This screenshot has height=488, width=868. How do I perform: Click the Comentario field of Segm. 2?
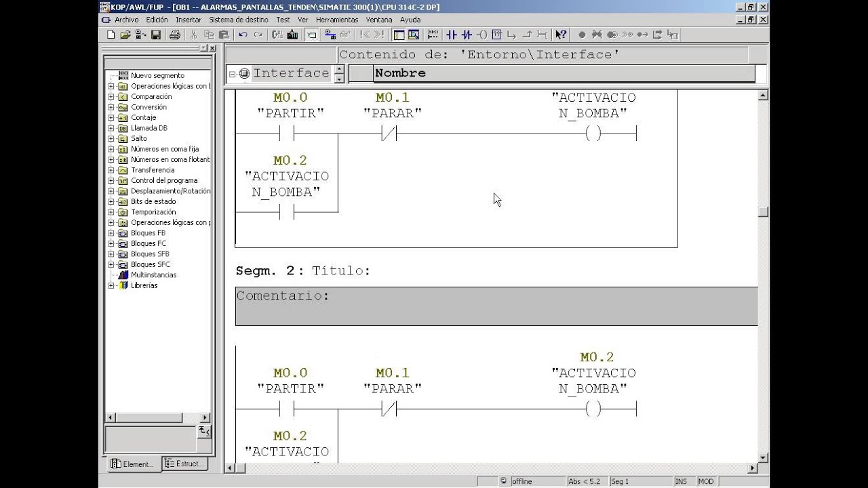[x=496, y=306]
